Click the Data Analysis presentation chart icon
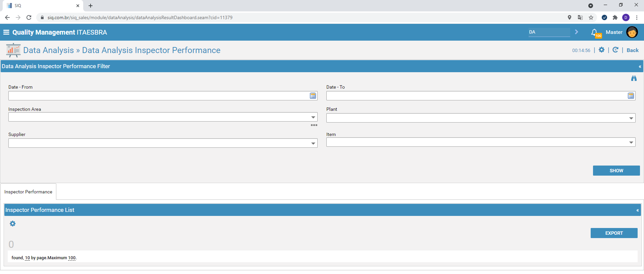The image size is (644, 274). point(13,50)
